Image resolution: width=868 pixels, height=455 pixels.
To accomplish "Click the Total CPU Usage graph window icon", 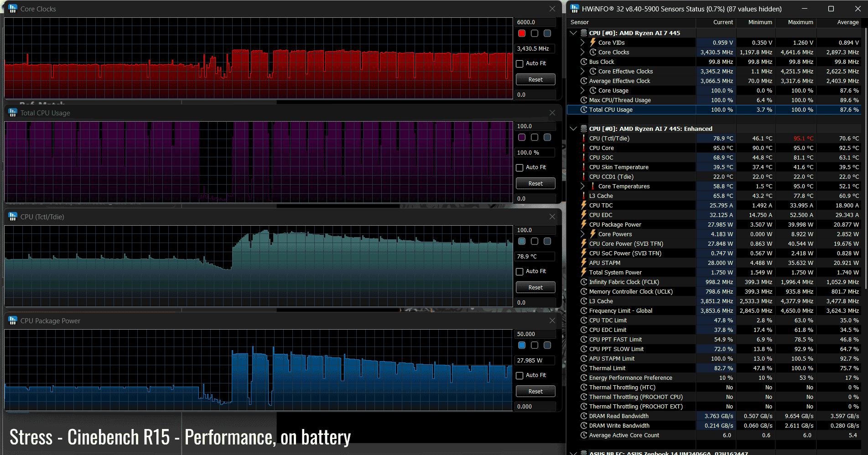I will coord(13,113).
